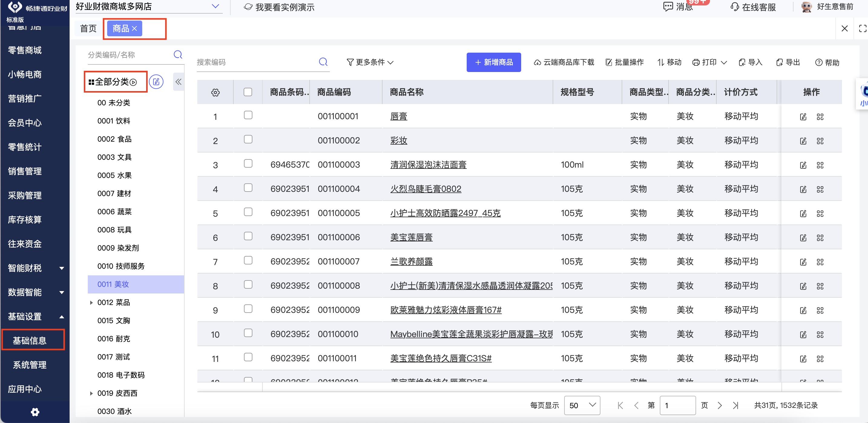The image size is (868, 423).
Task: Open settings gear in bottom sidebar
Action: click(35, 412)
